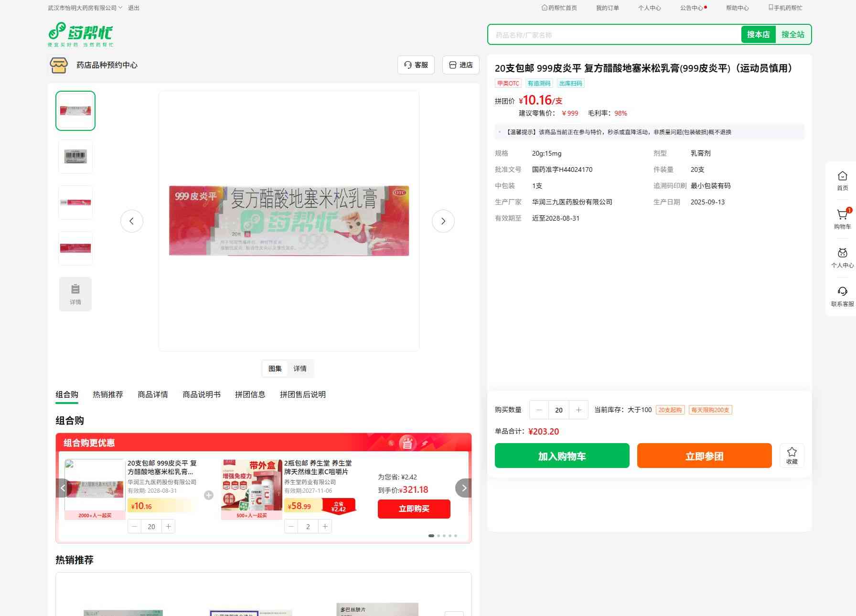Show previous product image with left arrow
The image size is (856, 616).
coord(132,221)
